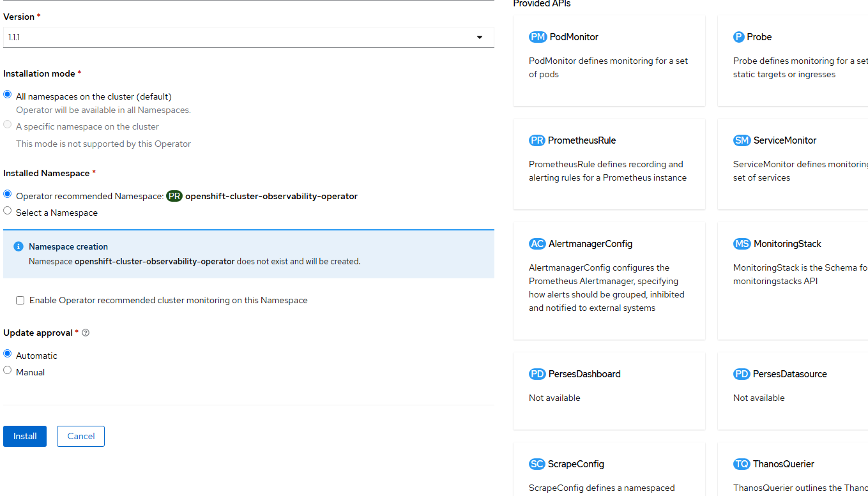Viewport: 868px width, 496px height.
Task: Click 'This mode is not supported' text
Action: [x=103, y=144]
